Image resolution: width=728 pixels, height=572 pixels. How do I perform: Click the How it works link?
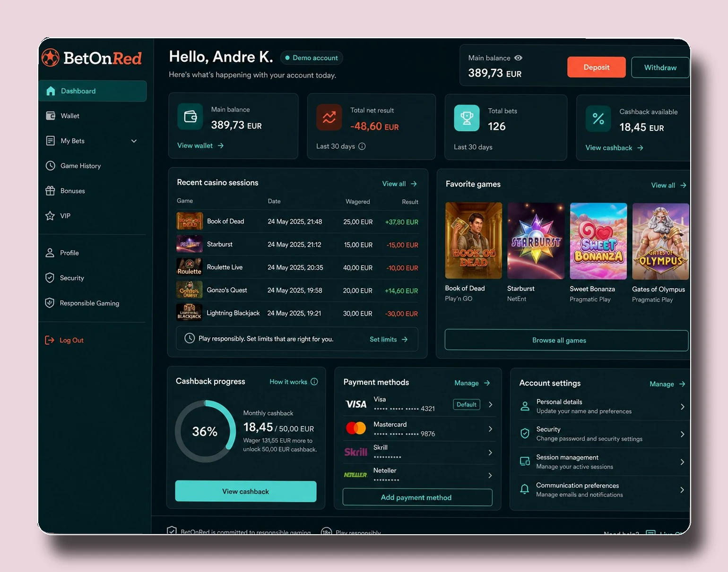tap(288, 382)
